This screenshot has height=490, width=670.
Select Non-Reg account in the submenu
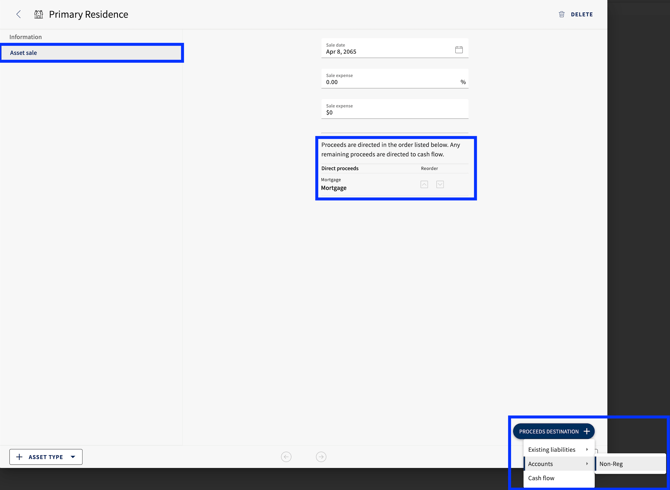coord(631,464)
